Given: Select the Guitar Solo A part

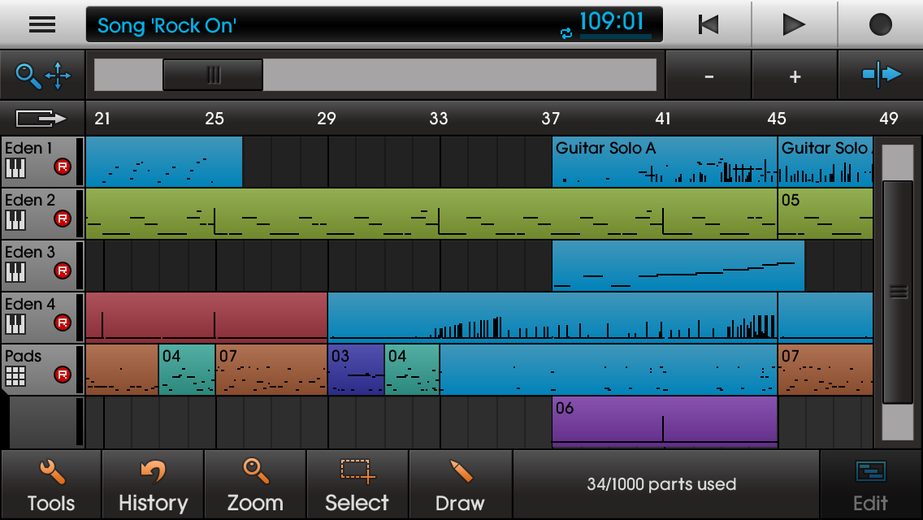Looking at the screenshot, I should (665, 162).
